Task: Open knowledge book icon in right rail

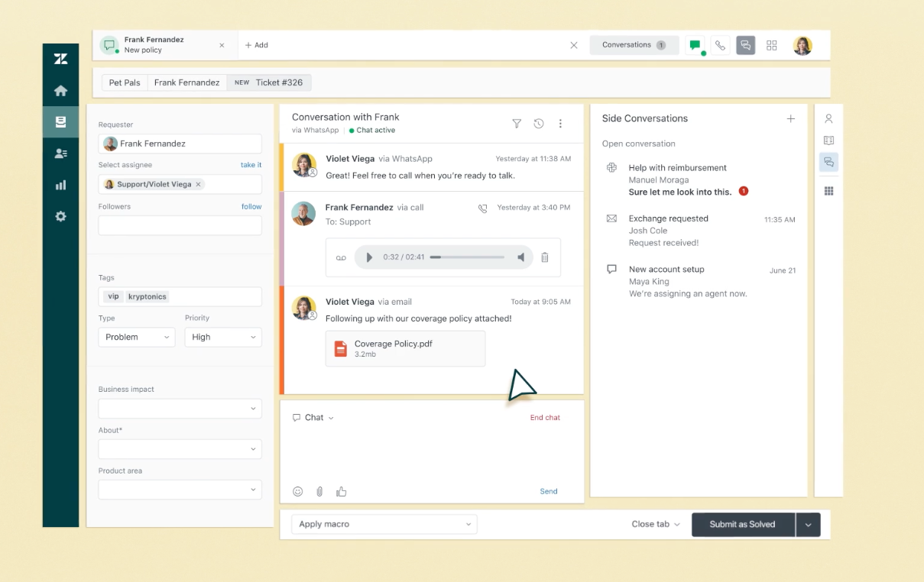Action: (828, 141)
